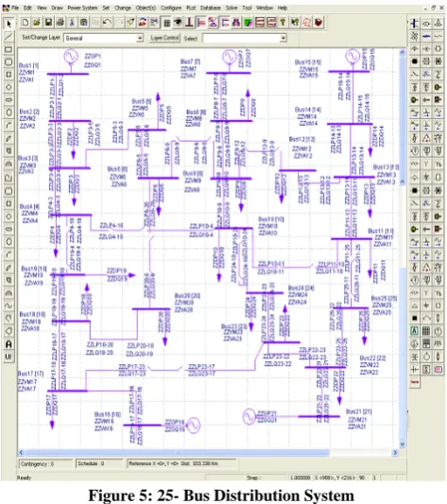Select the table grid icon in component palette
Screen dimensions: 447x504
tap(426, 331)
